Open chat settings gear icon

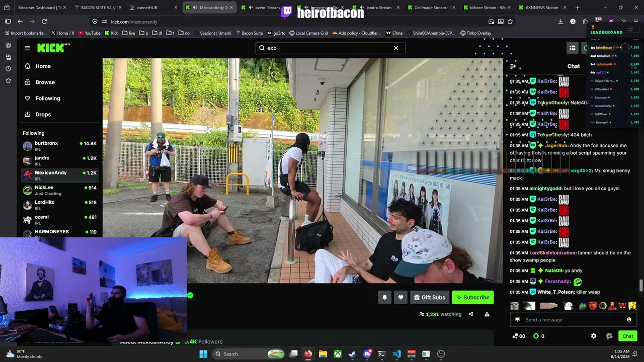(x=594, y=336)
